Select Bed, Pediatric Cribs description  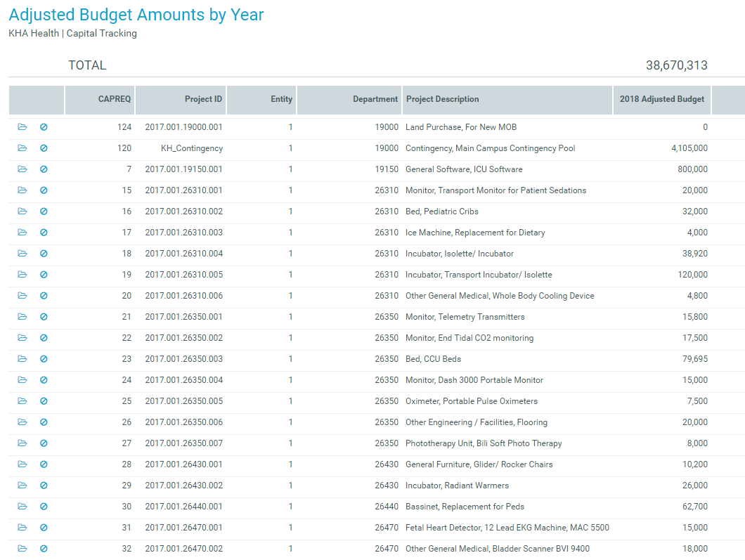(x=442, y=211)
